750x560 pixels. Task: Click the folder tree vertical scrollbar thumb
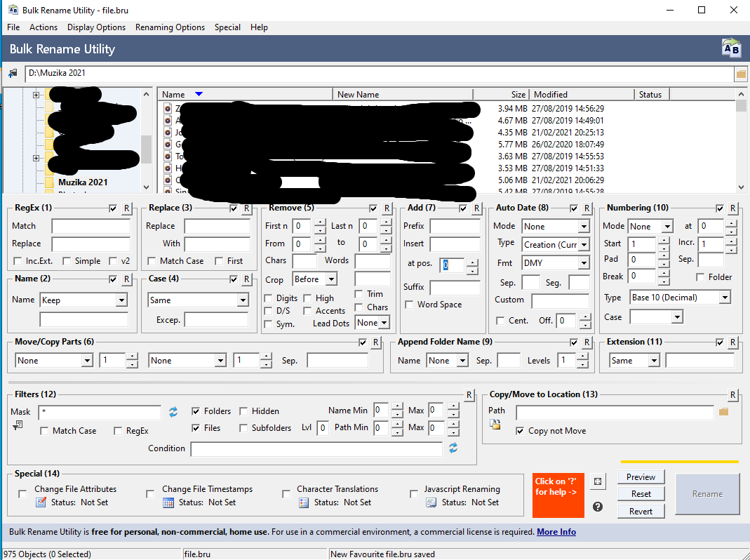point(146,149)
